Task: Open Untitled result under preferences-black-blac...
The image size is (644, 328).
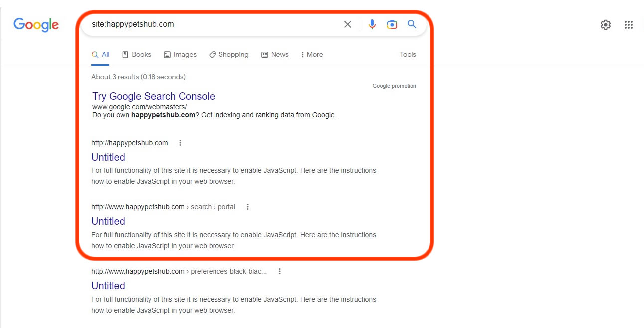Action: pyautogui.click(x=108, y=286)
